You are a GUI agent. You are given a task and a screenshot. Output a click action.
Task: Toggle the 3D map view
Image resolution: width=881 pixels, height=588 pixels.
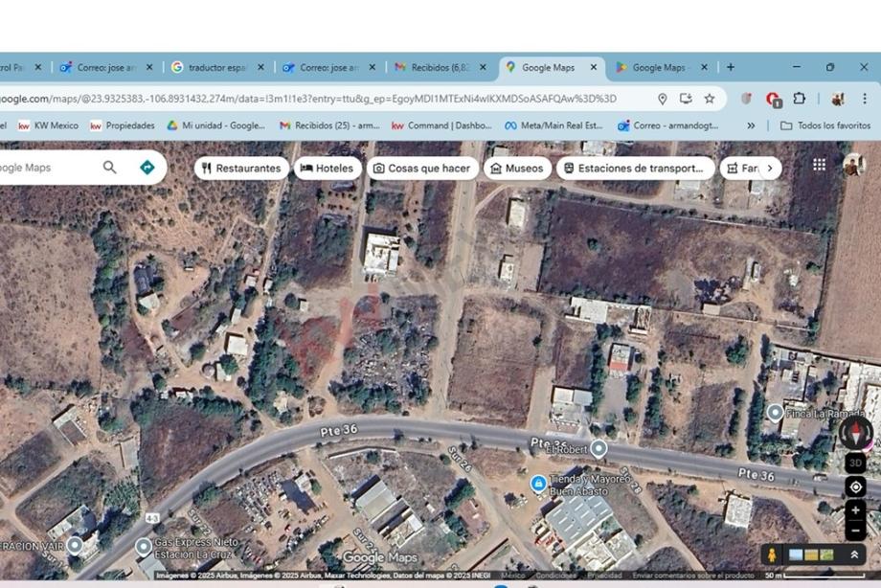855,461
